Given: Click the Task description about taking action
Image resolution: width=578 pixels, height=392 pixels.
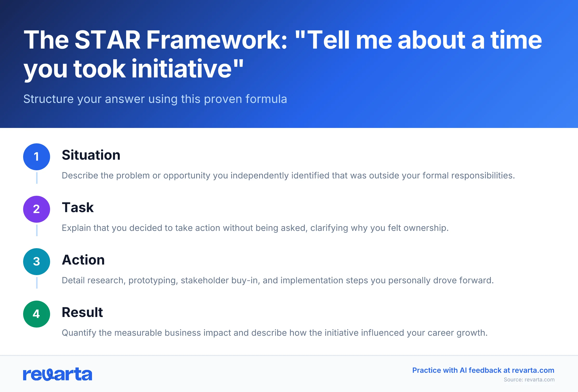Looking at the screenshot, I should tap(255, 228).
